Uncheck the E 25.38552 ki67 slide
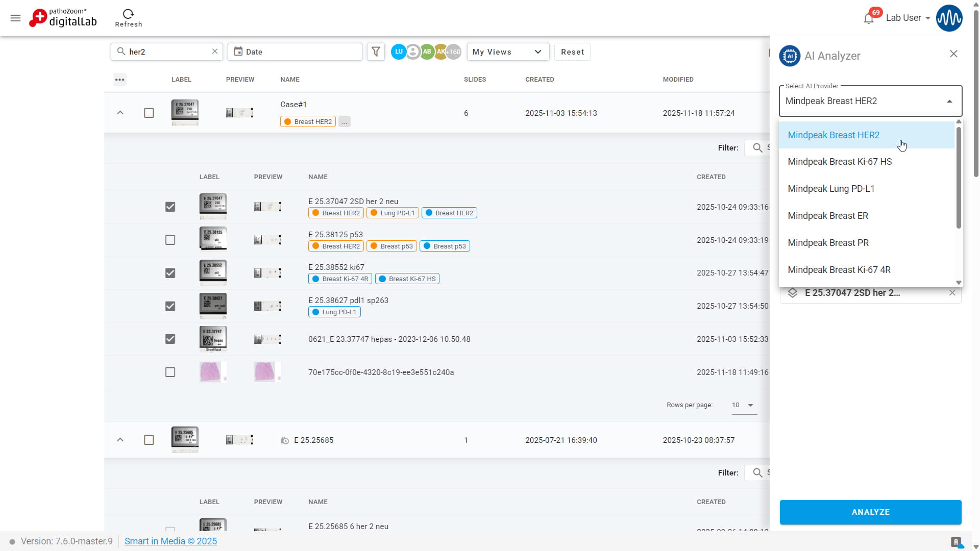This screenshot has height=551, width=980. pos(170,273)
